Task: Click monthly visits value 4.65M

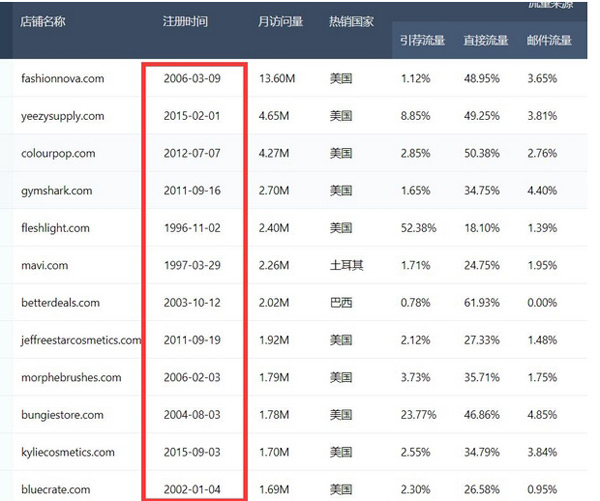Action: pyautogui.click(x=274, y=116)
